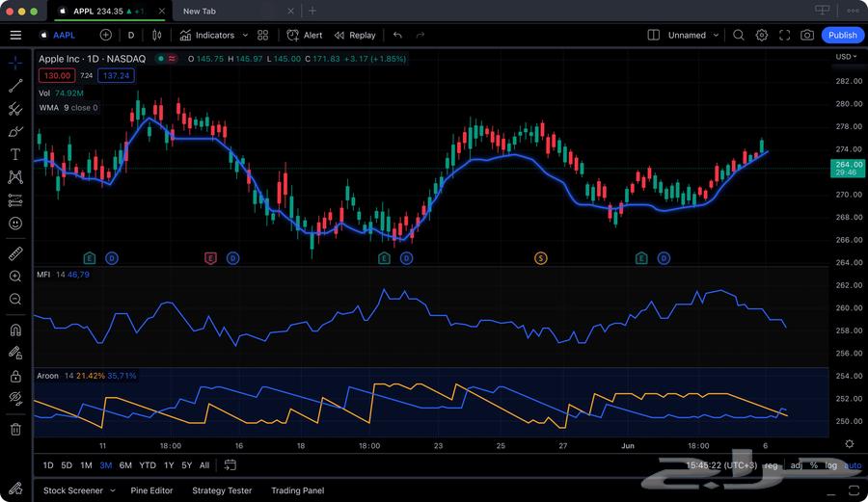868x502 pixels.
Task: Open the layout setup icon
Action: click(653, 35)
